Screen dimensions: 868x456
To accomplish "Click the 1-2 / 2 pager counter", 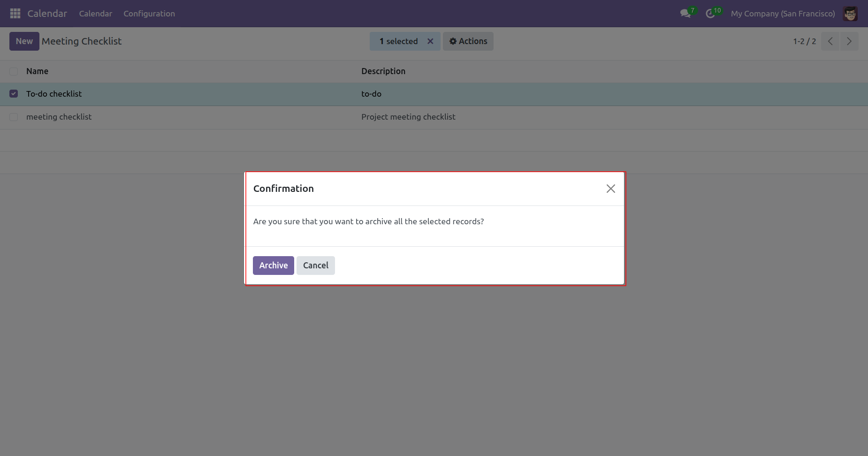I will tap(804, 41).
